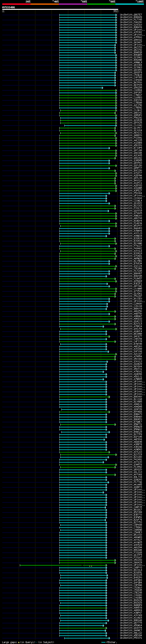Click the orange ~40% identity legend segment
Image resolution: width=146 pixels, height=644 pixels.
(x=45, y=4)
